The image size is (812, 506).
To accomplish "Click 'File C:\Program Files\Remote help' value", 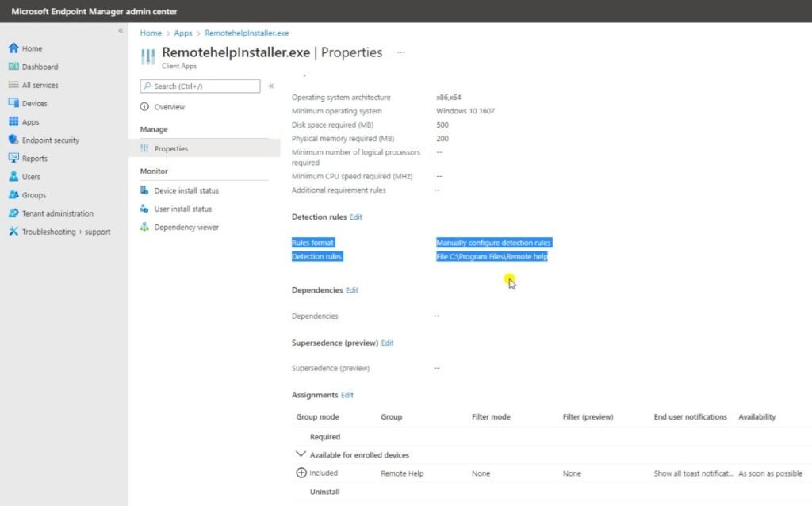I will (492, 256).
